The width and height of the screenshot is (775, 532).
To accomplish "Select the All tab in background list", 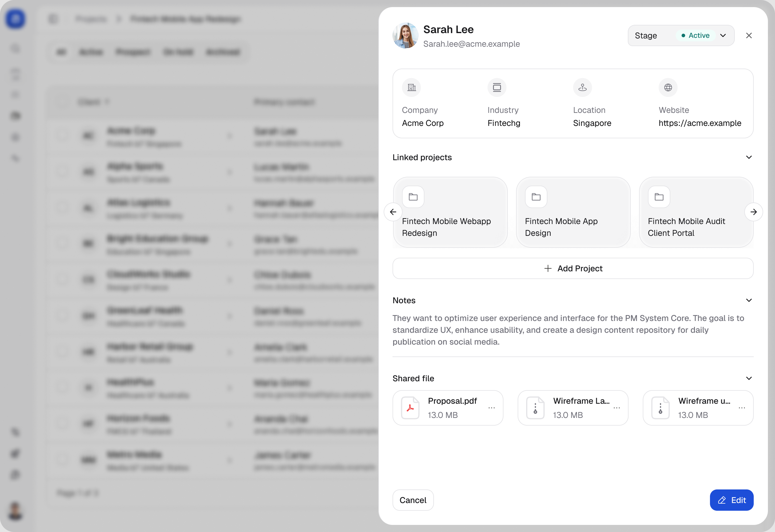I will 61,52.
